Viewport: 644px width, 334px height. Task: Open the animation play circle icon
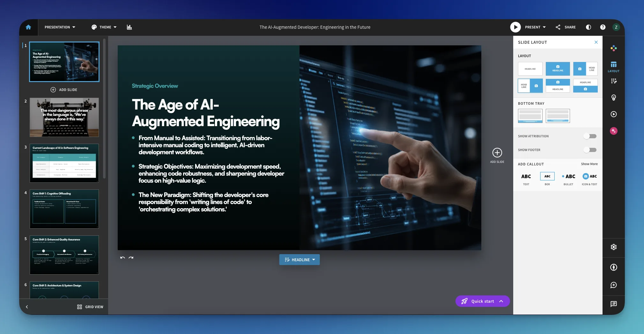tap(613, 114)
